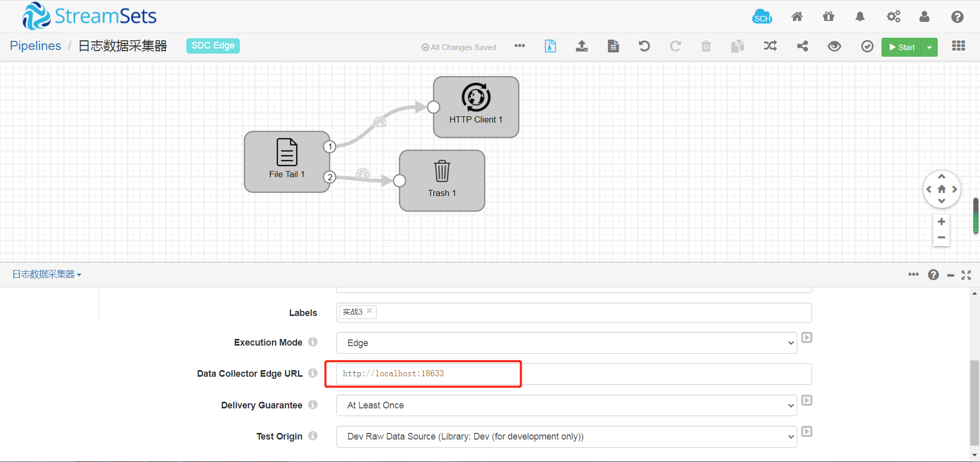
Task: Toggle the stage library grid icon
Action: (959, 46)
